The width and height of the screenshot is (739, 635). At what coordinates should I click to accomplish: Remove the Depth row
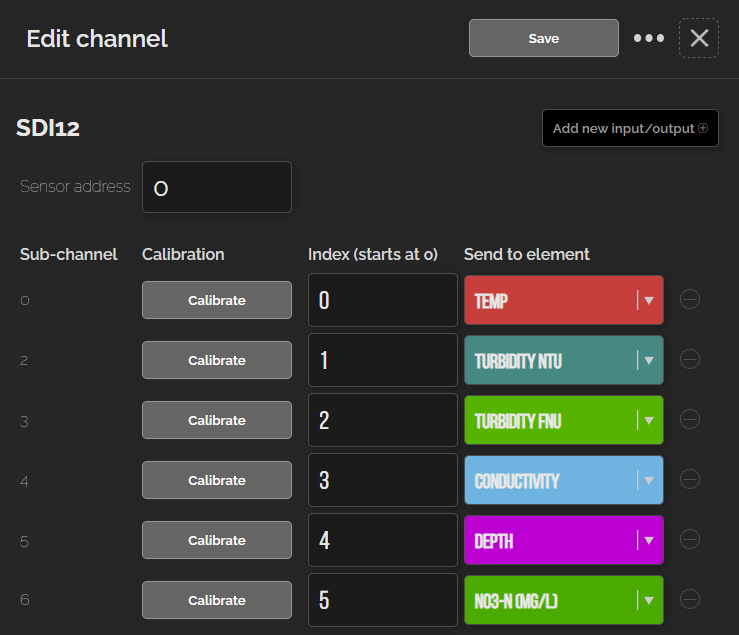point(690,539)
